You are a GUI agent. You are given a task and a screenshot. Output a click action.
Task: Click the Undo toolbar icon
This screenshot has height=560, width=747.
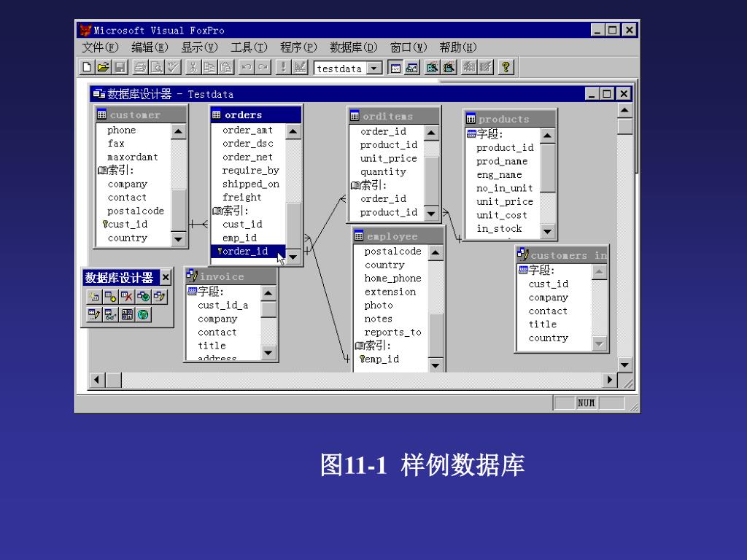pyautogui.click(x=246, y=67)
